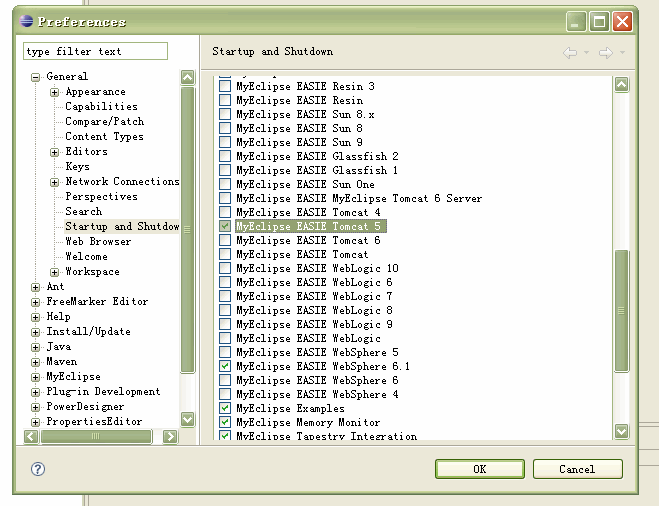The image size is (659, 506).
Task: Click the Cancel button
Action: (577, 469)
